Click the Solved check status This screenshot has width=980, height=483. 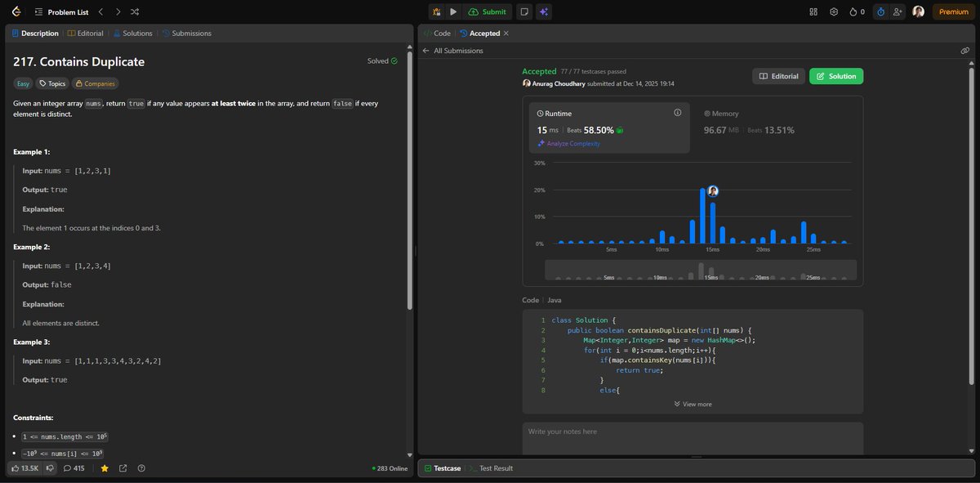[382, 60]
